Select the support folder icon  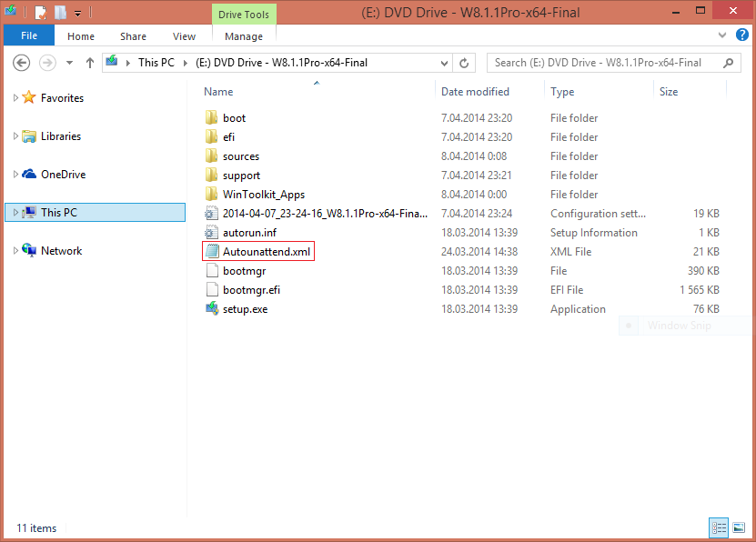(211, 176)
